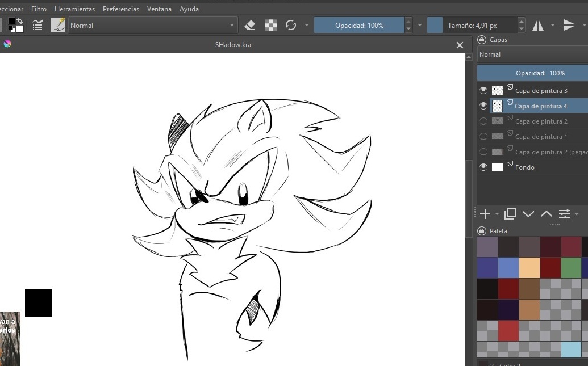The width and height of the screenshot is (588, 366).
Task: Pick the navy blue palette swatch
Action: point(487,267)
